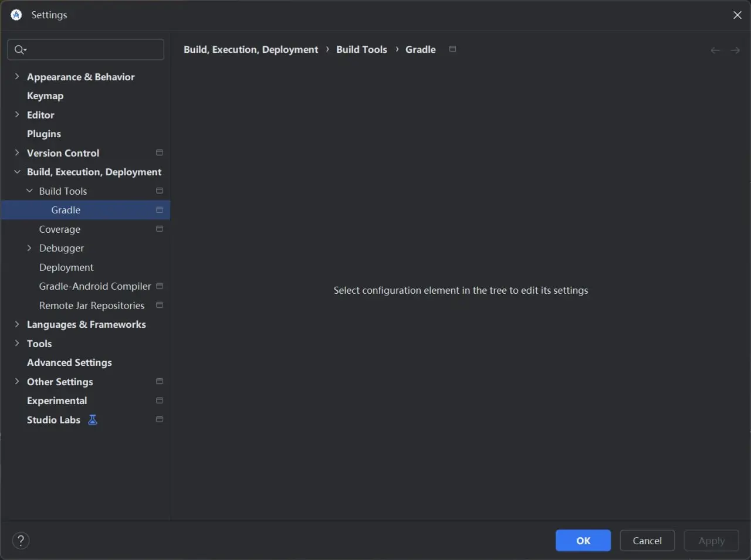Click Build Tools in the breadcrumb

tap(361, 50)
